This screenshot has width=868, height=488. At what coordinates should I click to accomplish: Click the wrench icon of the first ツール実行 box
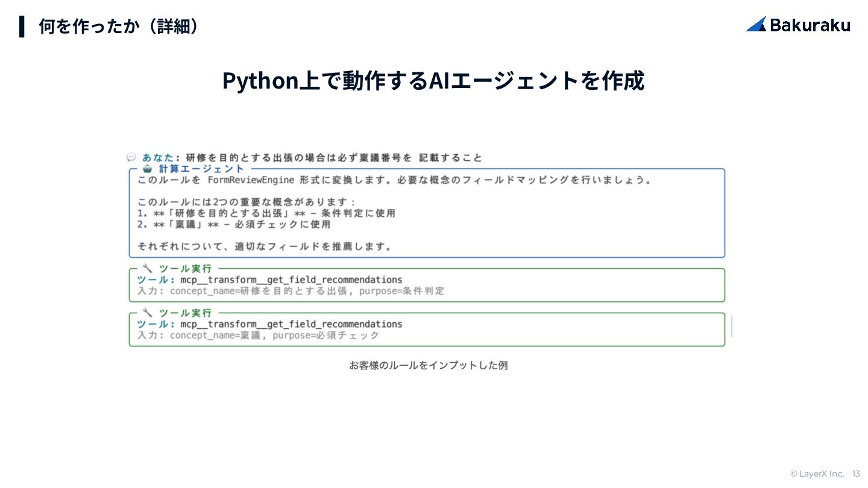tap(148, 268)
